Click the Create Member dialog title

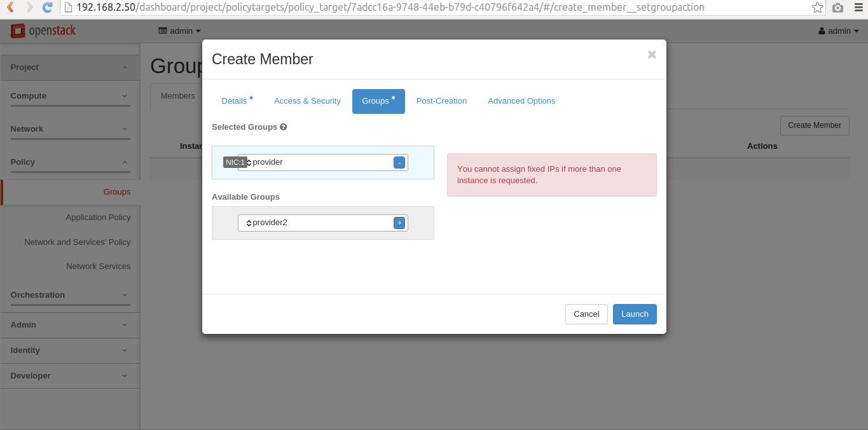263,59
